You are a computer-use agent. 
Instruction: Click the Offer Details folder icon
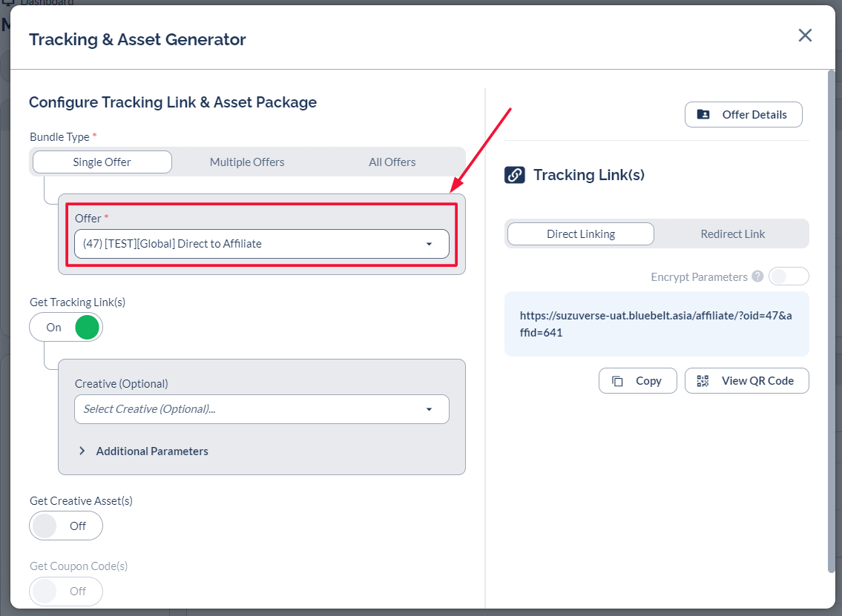(703, 115)
